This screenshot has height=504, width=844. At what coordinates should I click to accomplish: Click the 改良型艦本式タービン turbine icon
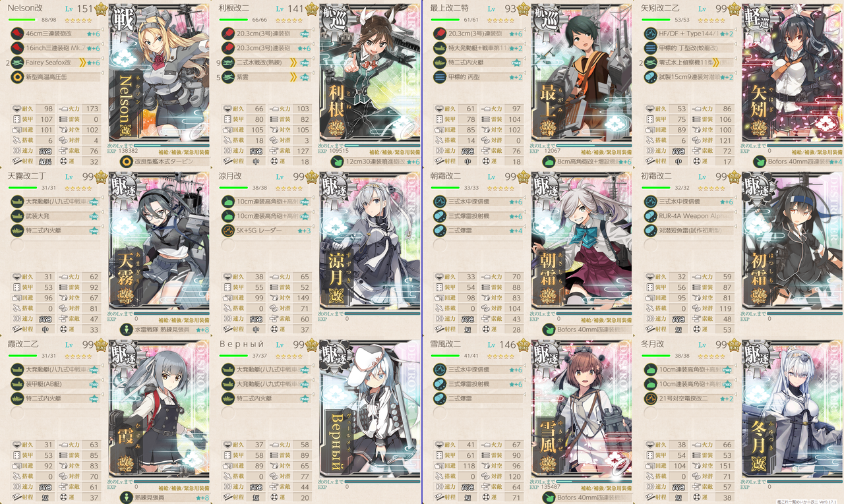pos(126,161)
